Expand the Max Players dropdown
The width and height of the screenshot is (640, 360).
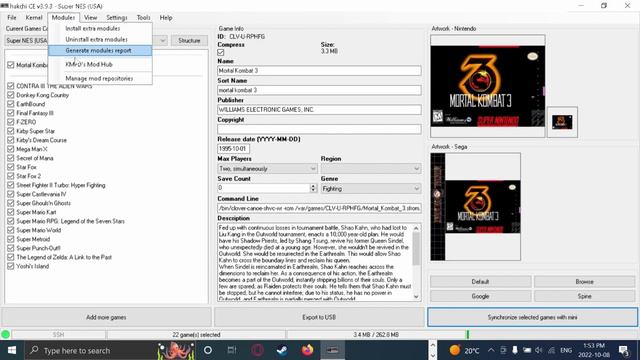click(x=313, y=169)
